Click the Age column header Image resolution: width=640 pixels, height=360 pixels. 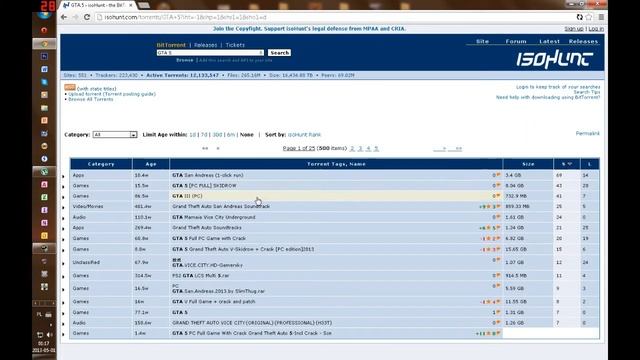(151, 164)
